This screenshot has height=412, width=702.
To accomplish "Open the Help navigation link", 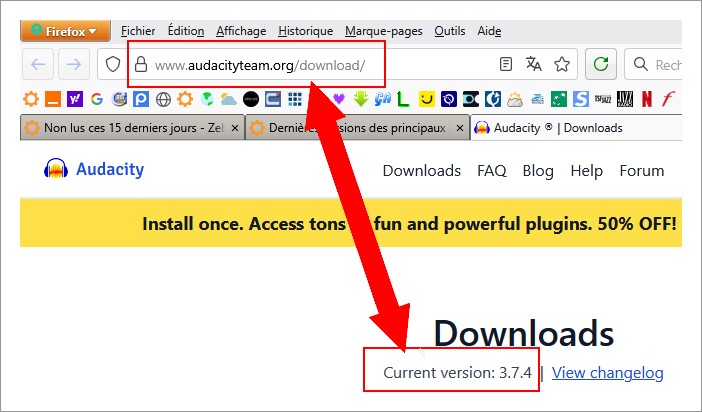I will 586,171.
